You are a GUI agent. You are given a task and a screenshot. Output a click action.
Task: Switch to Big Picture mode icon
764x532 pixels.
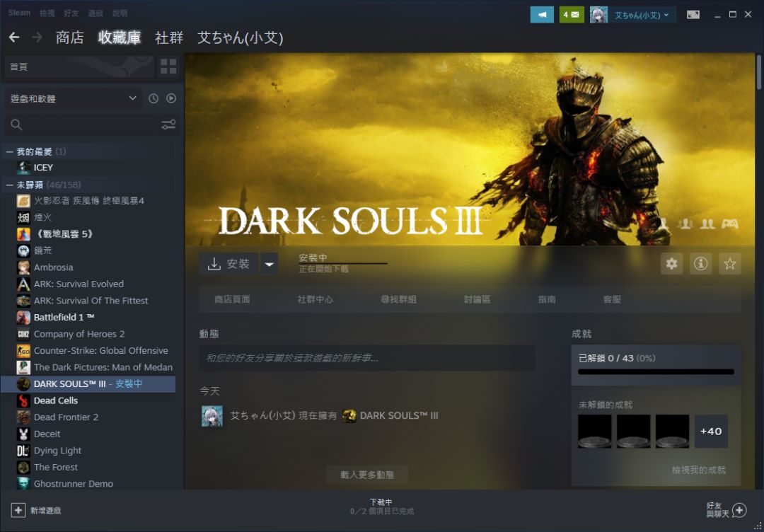coord(693,15)
